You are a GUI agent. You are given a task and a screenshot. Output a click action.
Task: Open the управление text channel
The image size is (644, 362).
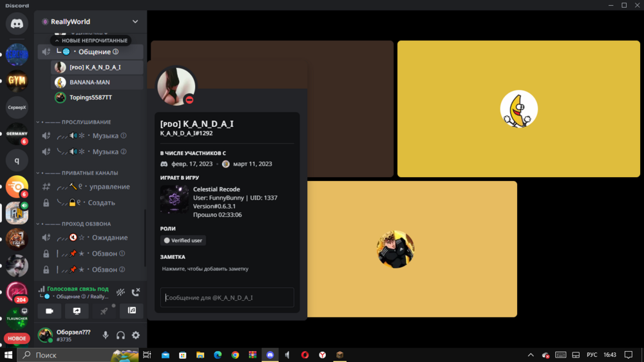click(x=90, y=187)
